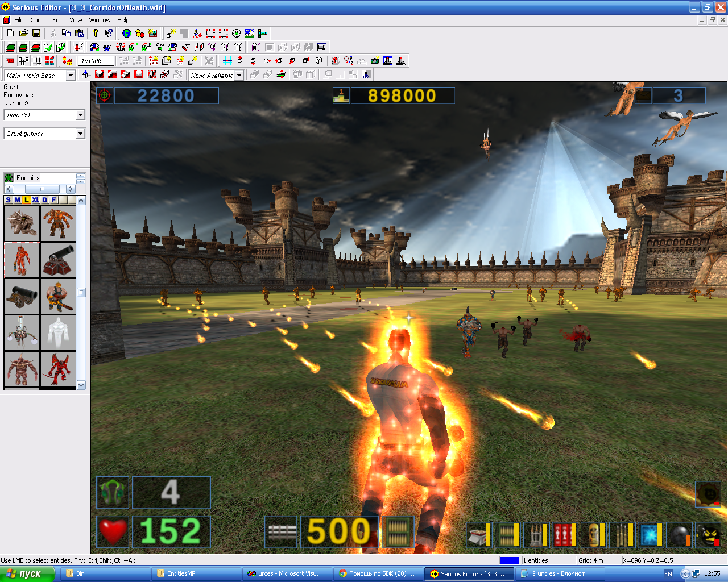Image resolution: width=728 pixels, height=582 pixels.
Task: Select the M thumbnail size button
Action: pyautogui.click(x=17, y=200)
